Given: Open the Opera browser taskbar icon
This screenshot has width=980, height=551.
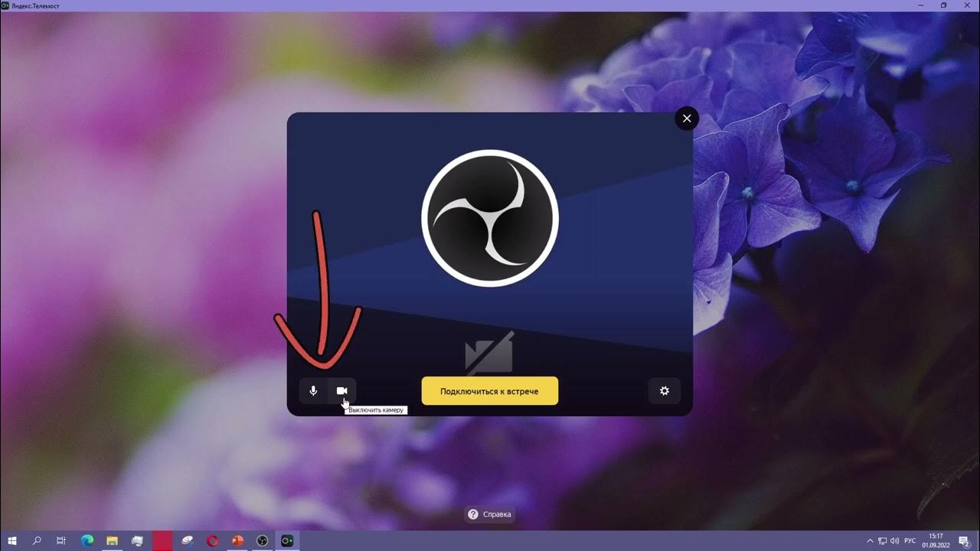Looking at the screenshot, I should tap(212, 541).
